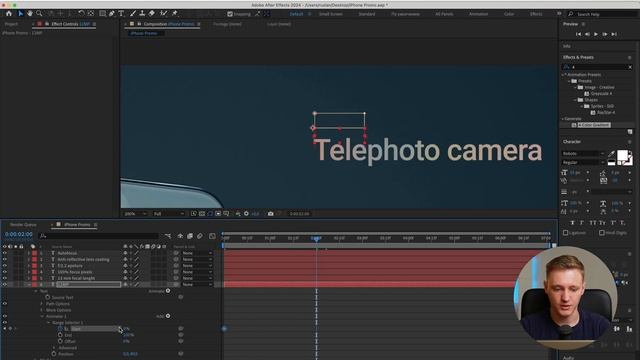Click the Add arrow button for Animator 1
Image resolution: width=640 pixels, height=360 pixels.
click(168, 316)
